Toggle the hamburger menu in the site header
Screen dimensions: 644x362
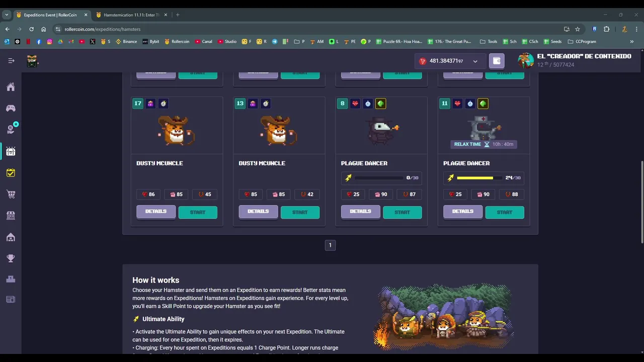11,61
